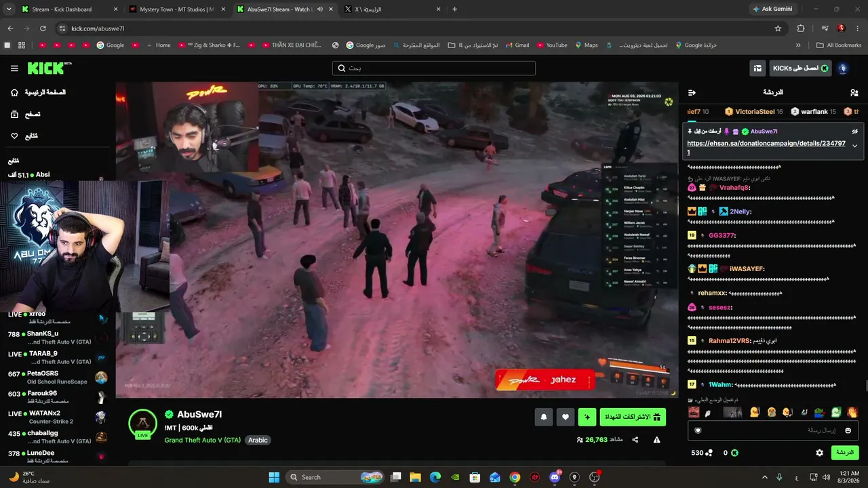Switch to the Mystery Town - MT Studios tab
The height and width of the screenshot is (488, 868).
[x=177, y=9]
